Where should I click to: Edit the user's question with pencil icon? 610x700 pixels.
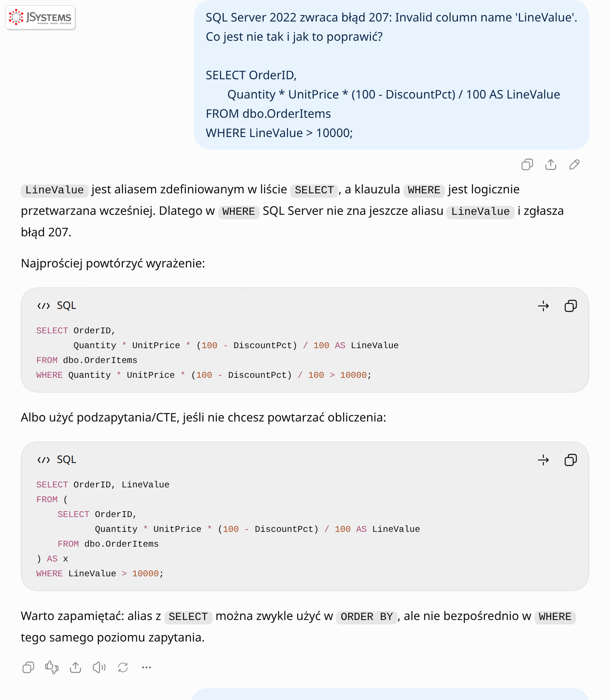(x=574, y=164)
